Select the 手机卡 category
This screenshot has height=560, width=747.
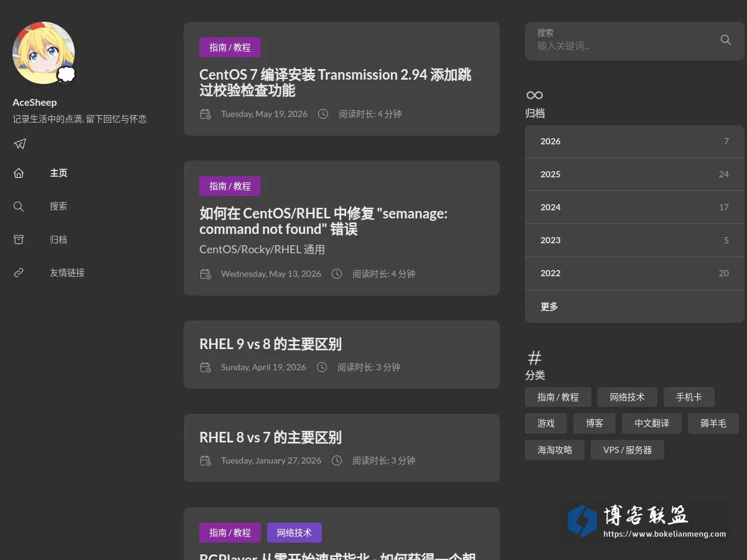coord(688,397)
